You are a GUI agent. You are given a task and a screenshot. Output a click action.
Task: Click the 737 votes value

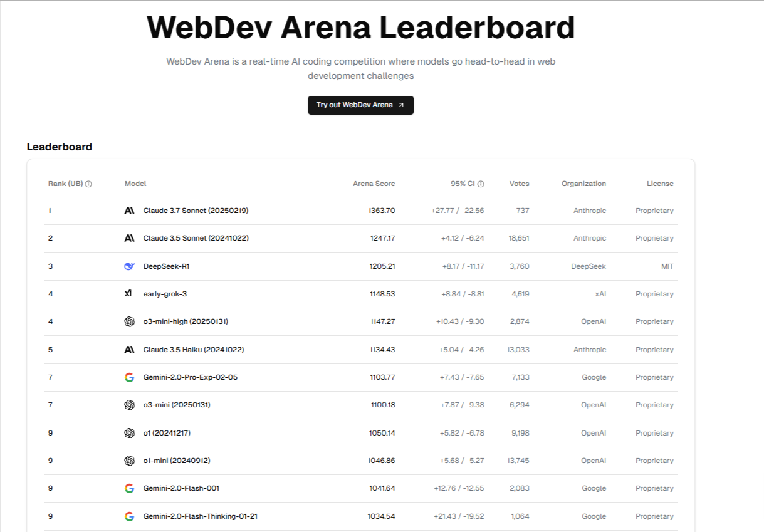click(523, 211)
